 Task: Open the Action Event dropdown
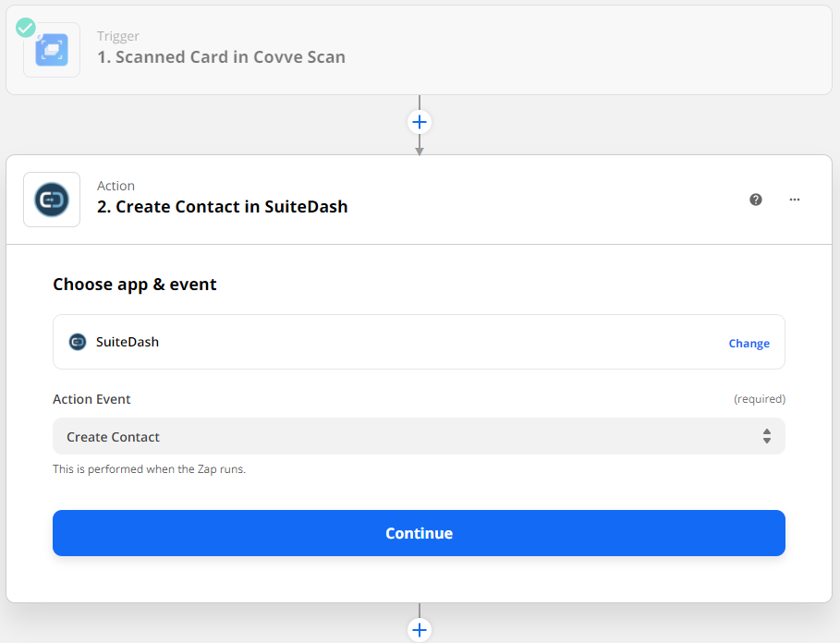tap(407, 436)
